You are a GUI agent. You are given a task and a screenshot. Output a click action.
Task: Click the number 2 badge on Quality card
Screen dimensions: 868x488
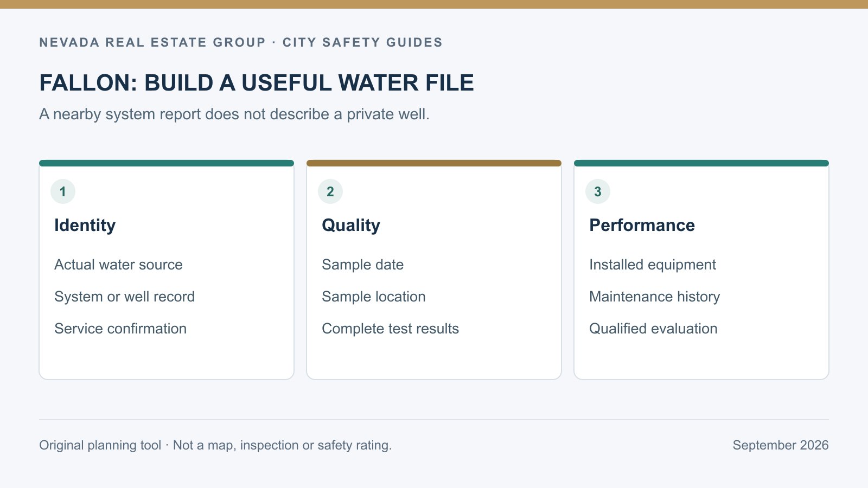(x=330, y=191)
